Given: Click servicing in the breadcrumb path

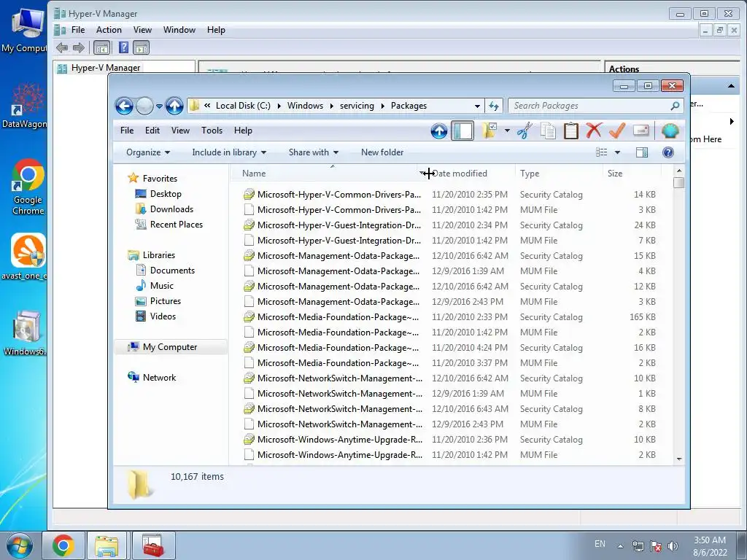Looking at the screenshot, I should pos(357,106).
